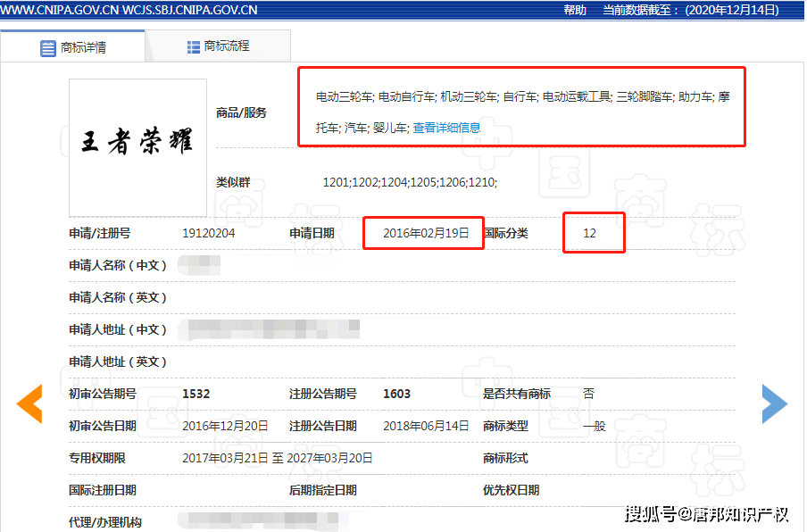Select the 否 shared trademark value
The width and height of the screenshot is (807, 532).
click(x=589, y=394)
